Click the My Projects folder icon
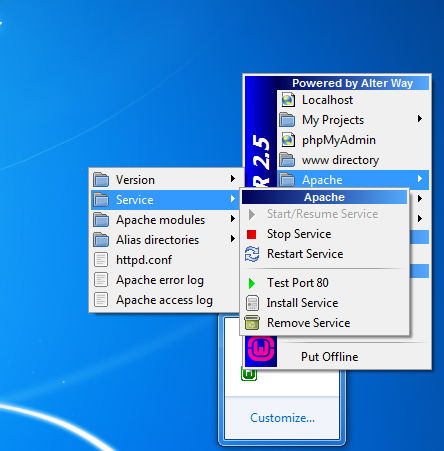 coord(287,120)
